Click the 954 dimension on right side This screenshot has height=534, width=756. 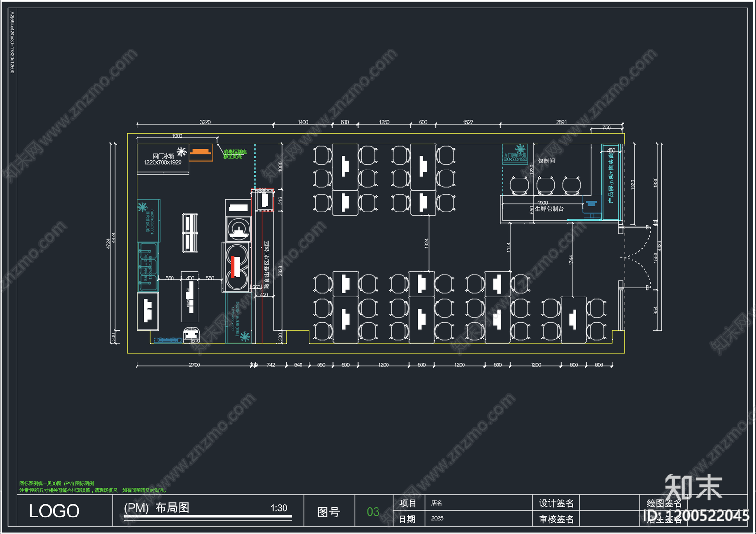pyautogui.click(x=655, y=310)
